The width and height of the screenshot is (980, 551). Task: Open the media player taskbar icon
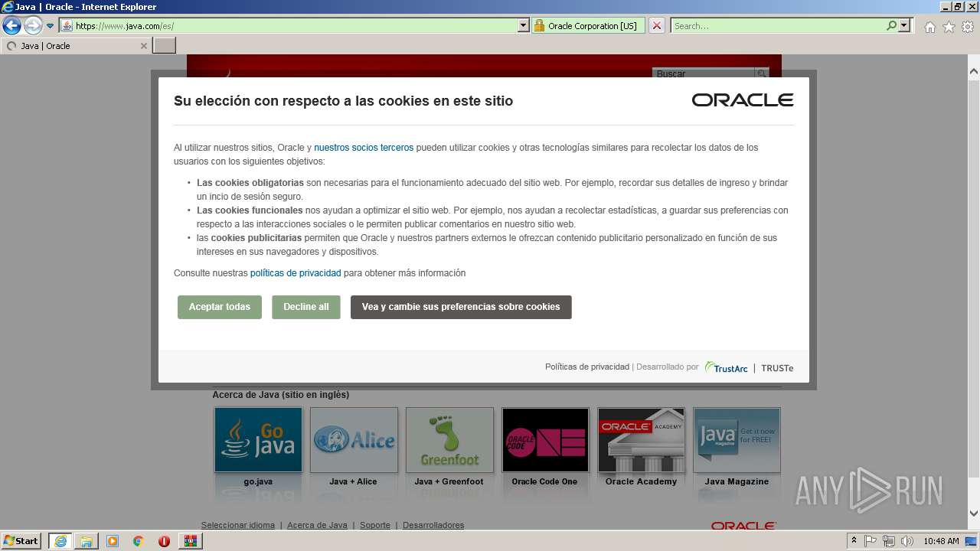pyautogui.click(x=113, y=541)
